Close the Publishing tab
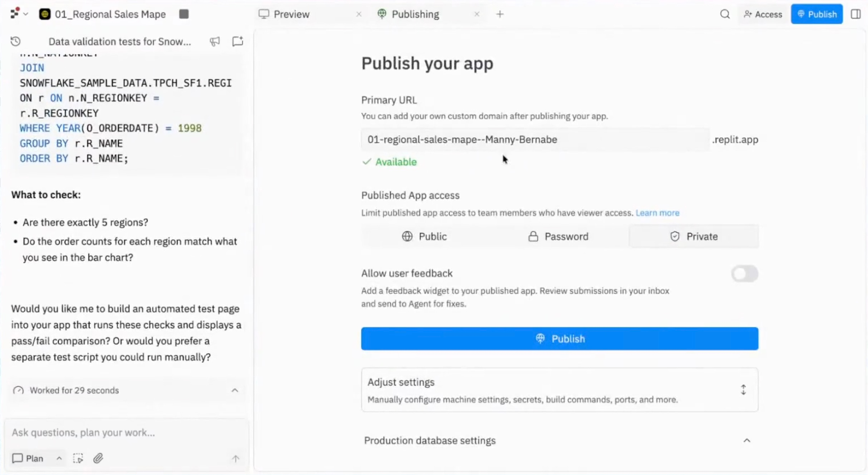Viewport: 868px width, 475px height. (477, 14)
